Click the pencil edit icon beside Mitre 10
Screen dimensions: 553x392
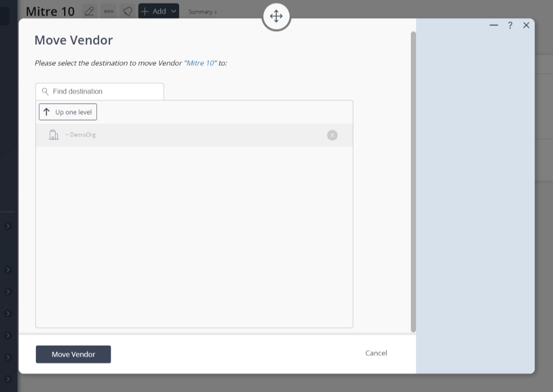pos(89,11)
